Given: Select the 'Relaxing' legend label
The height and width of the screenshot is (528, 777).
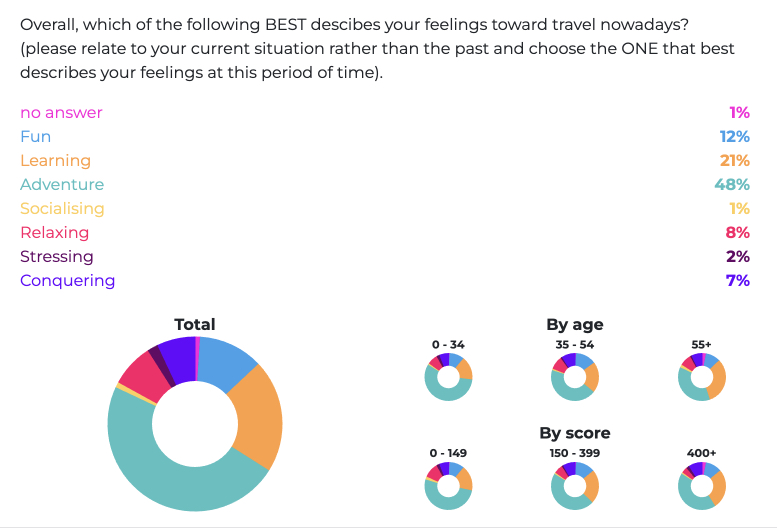Looking at the screenshot, I should 54,233.
